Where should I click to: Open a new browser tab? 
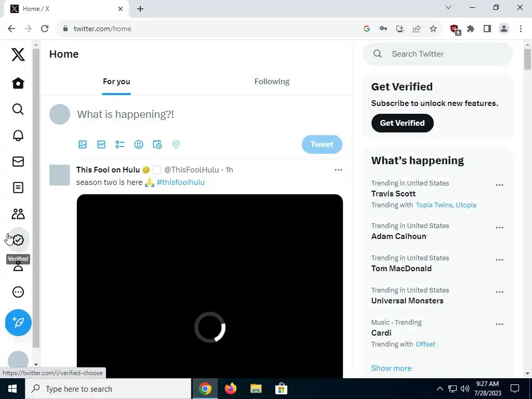click(140, 9)
